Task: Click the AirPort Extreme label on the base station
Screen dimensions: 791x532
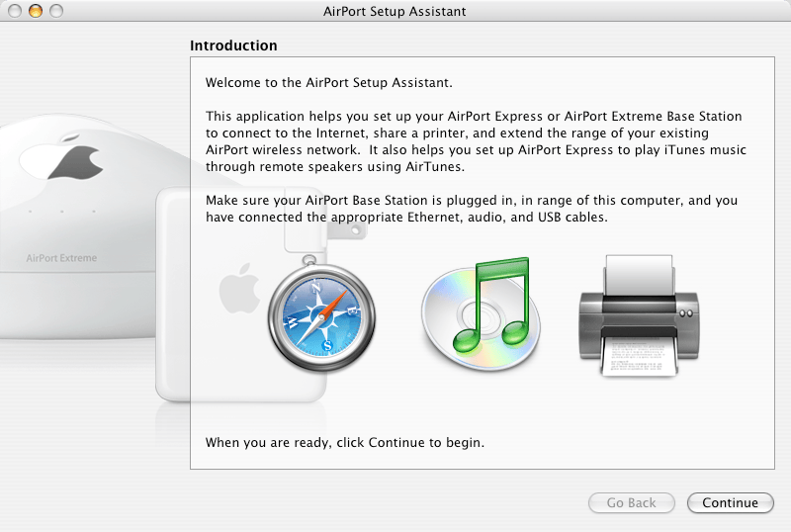Action: 61,258
